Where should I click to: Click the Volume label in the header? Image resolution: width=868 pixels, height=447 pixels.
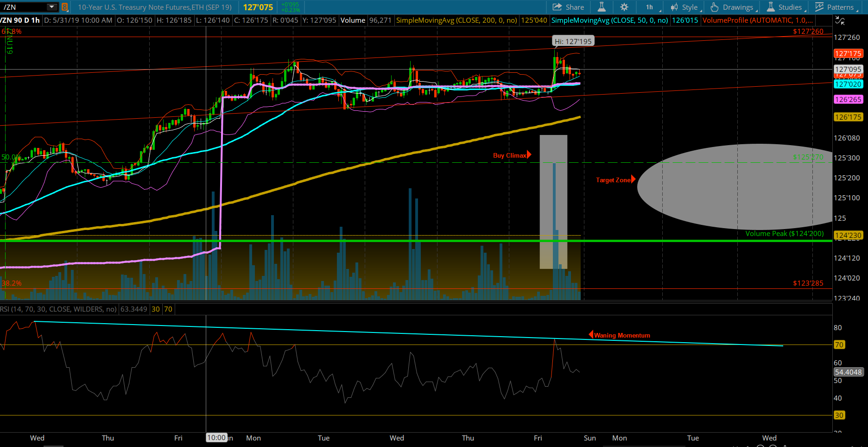coord(353,20)
